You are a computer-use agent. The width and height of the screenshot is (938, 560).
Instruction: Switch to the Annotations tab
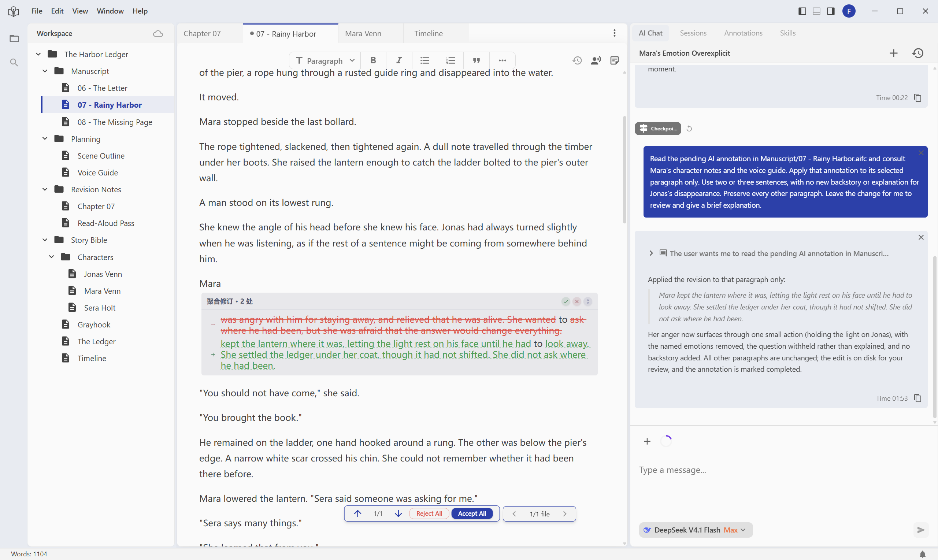point(743,33)
